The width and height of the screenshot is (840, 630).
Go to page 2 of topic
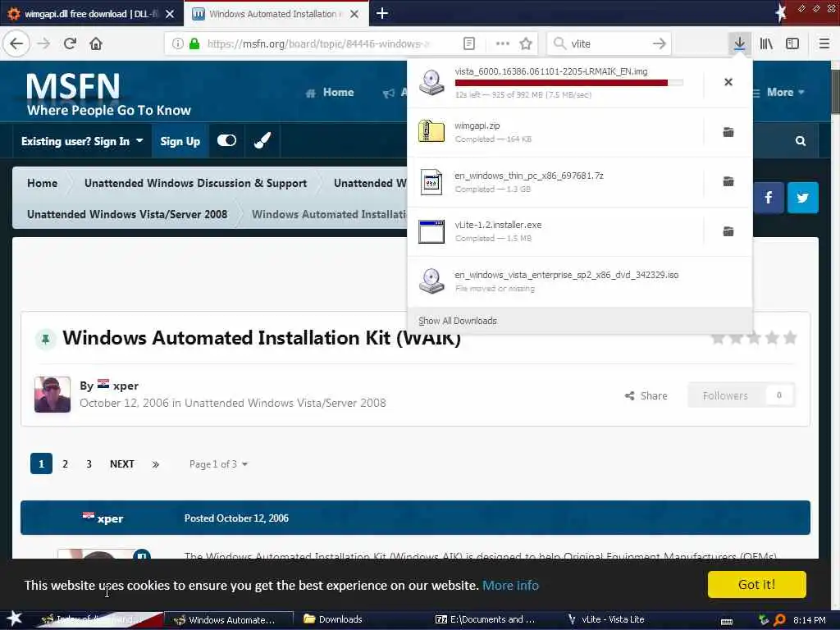pos(66,464)
